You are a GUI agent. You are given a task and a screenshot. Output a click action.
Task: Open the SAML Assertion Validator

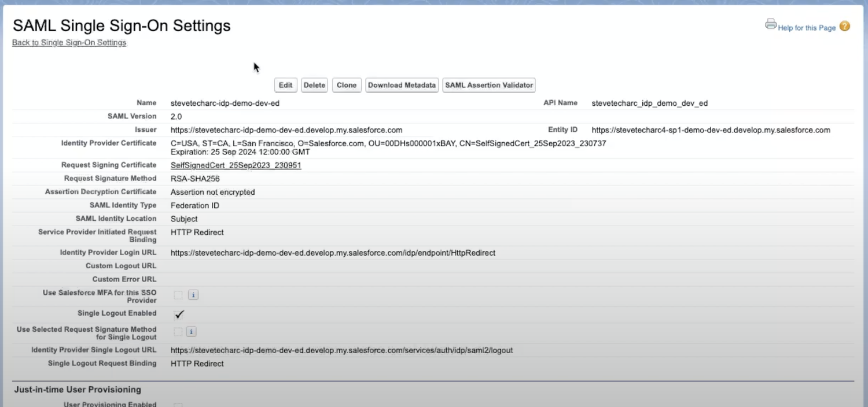(x=488, y=85)
